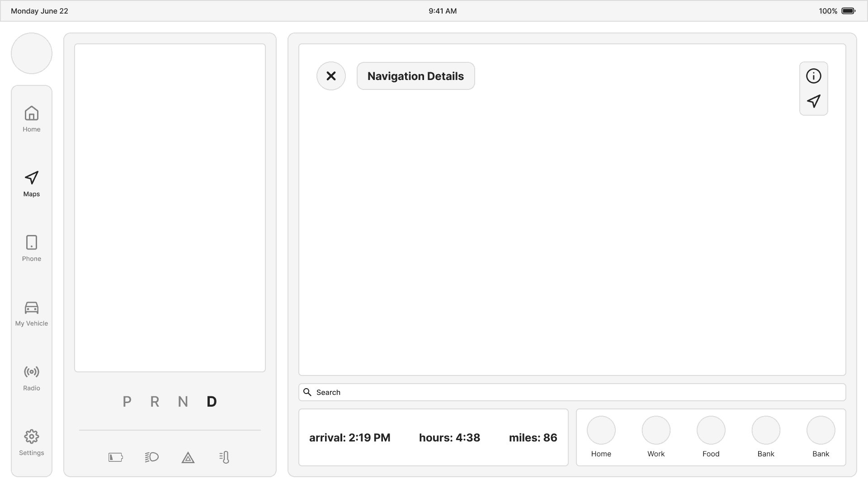This screenshot has width=868, height=488.
Task: Select Reverse gear R
Action: (x=155, y=401)
